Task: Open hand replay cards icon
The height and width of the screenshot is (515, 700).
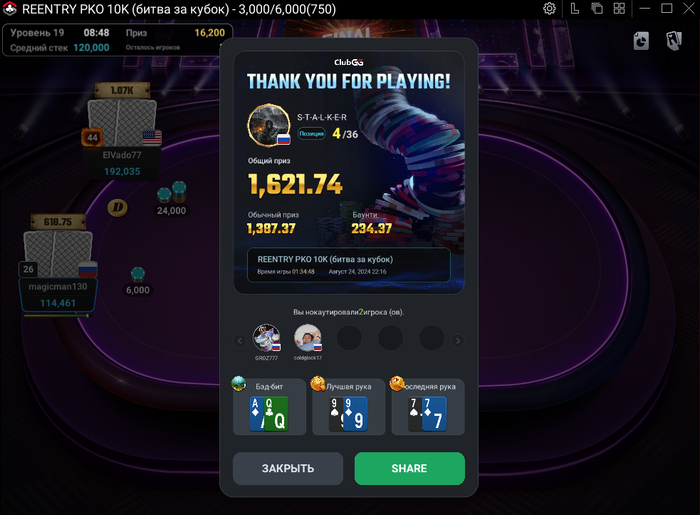Action: coord(674,41)
